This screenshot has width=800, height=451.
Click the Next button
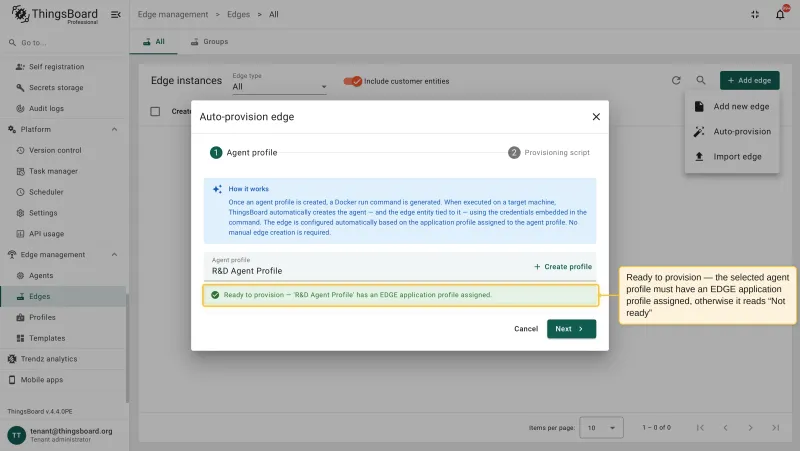[571, 329]
